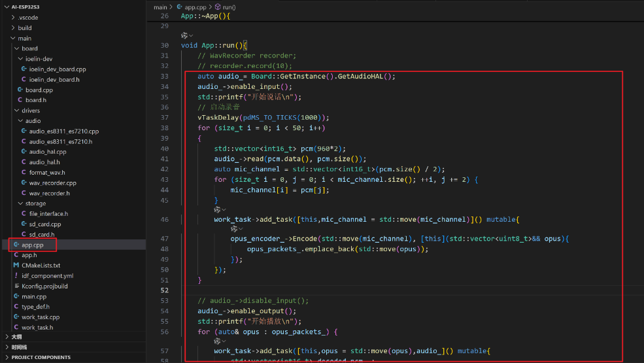This screenshot has height=363, width=644.
Task: Open ioelin_dev_board.cpp file
Action: coord(58,69)
